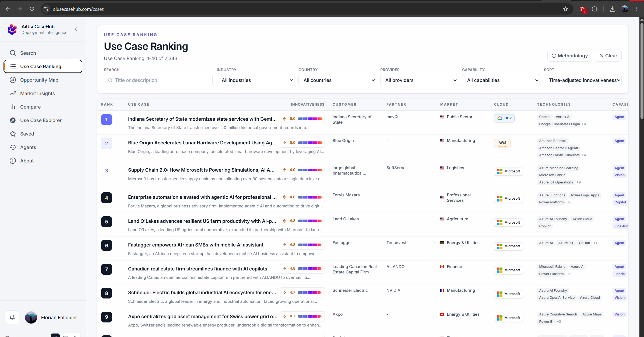Open the All countries dropdown
Screen dimensions: 644x337
pos(337,80)
